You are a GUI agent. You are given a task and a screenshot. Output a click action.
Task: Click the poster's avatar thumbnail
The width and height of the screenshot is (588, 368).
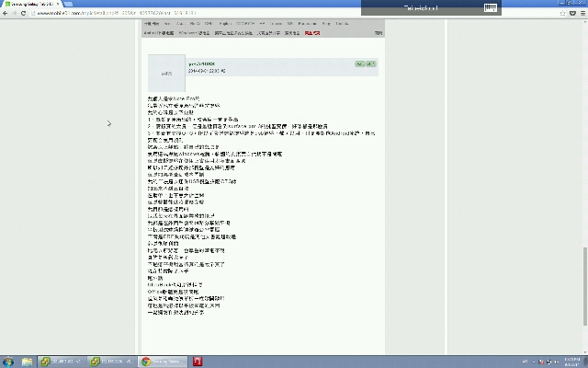(x=166, y=74)
